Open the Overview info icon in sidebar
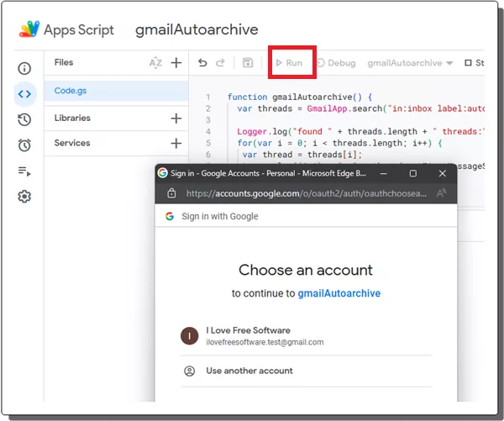 24,69
